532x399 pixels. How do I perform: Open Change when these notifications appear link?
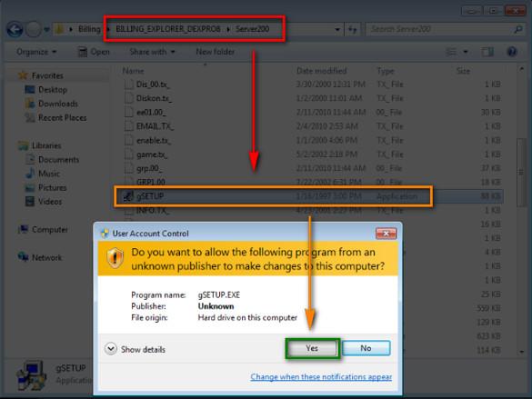tap(321, 377)
